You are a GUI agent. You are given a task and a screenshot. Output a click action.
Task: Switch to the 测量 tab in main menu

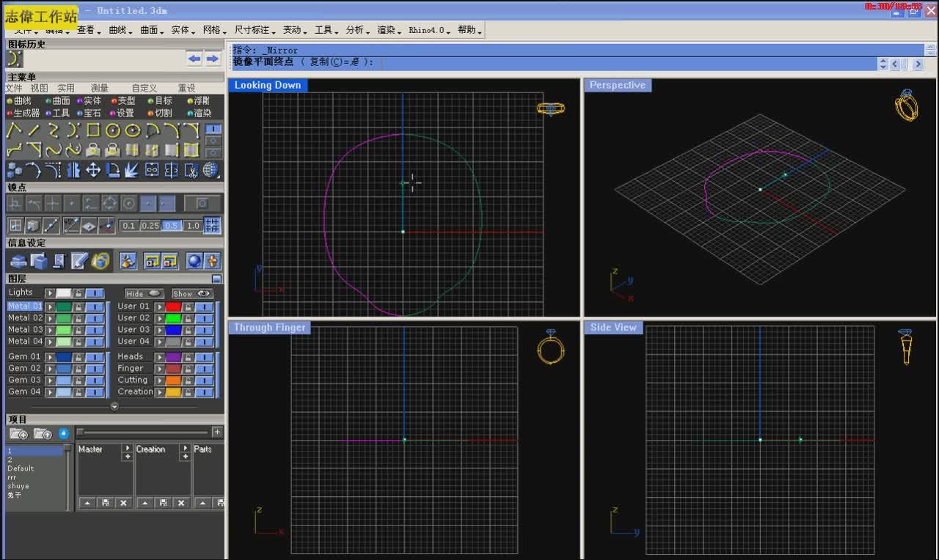coord(99,88)
